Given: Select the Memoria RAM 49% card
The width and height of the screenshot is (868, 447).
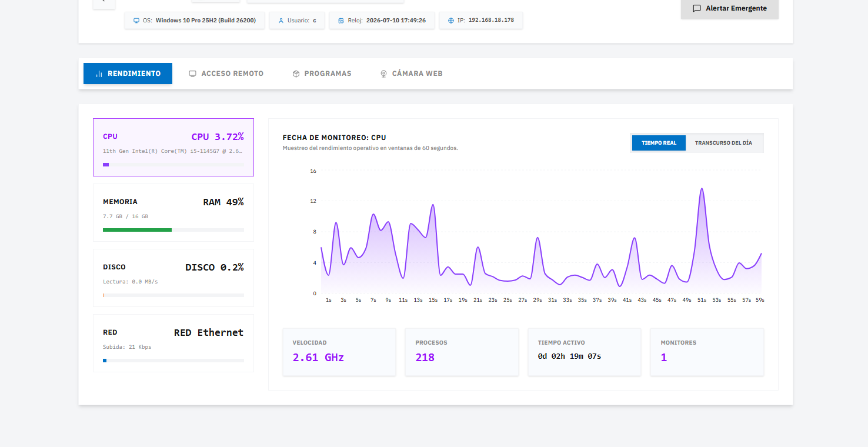Looking at the screenshot, I should (x=173, y=212).
